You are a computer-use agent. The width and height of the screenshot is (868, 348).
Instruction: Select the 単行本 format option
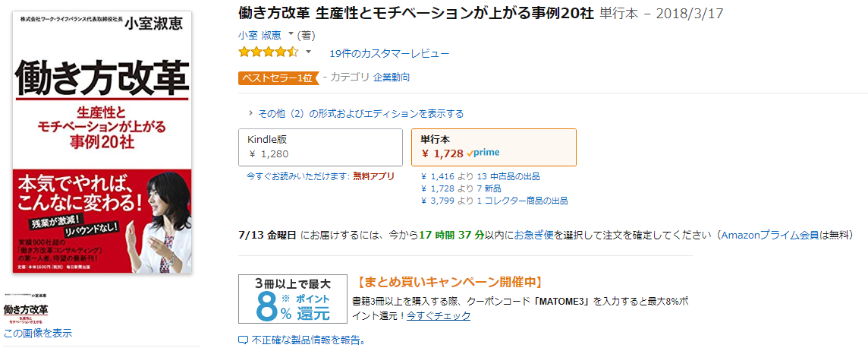click(x=494, y=147)
